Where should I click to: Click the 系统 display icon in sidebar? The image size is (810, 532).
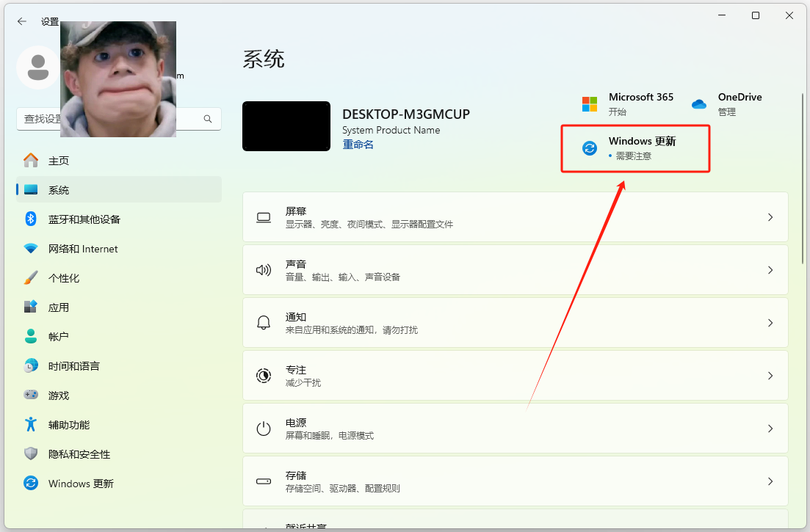pyautogui.click(x=31, y=189)
